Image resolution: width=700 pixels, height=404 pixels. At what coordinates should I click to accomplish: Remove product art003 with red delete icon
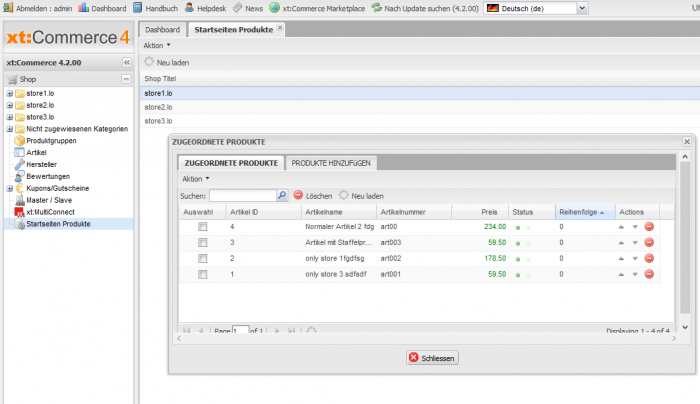(x=649, y=242)
